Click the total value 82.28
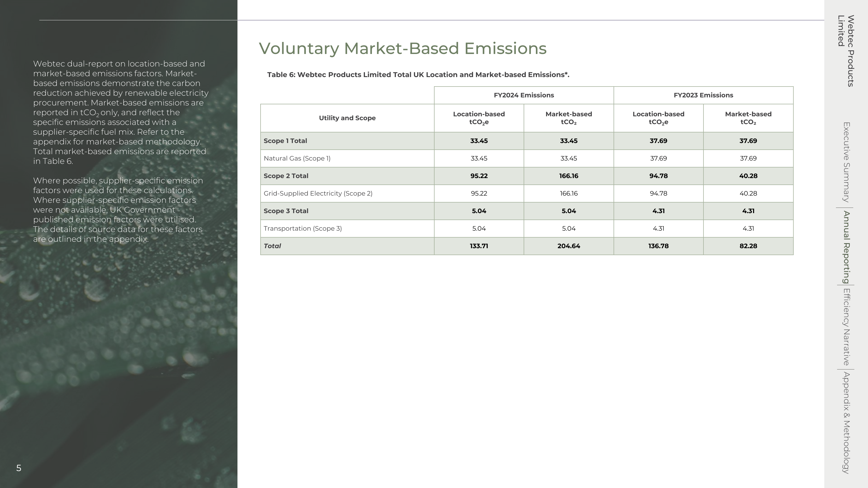Image resolution: width=868 pixels, height=488 pixels. [748, 246]
